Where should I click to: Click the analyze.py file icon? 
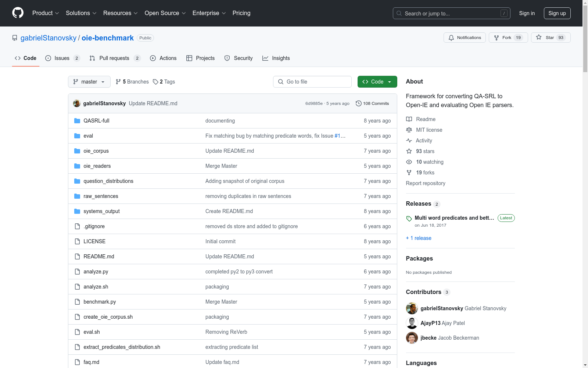coord(77,272)
